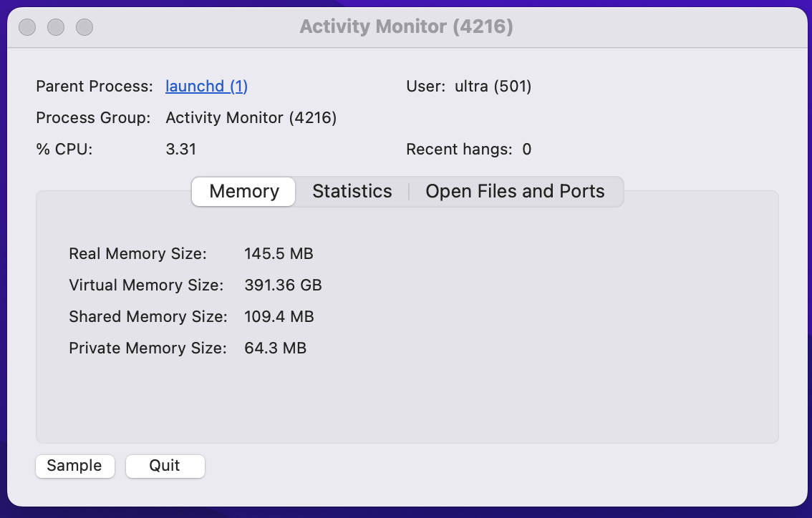Switch to the Statistics tab

tap(352, 192)
